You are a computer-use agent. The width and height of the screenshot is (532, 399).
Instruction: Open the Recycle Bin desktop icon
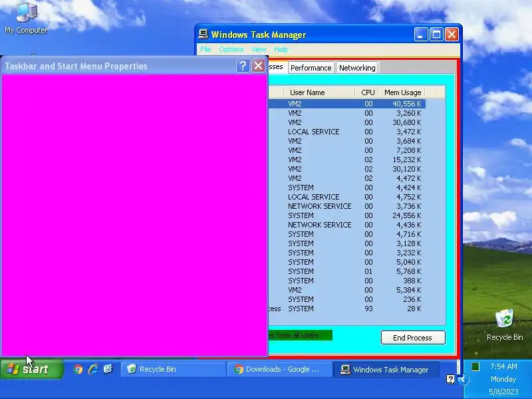point(505,325)
